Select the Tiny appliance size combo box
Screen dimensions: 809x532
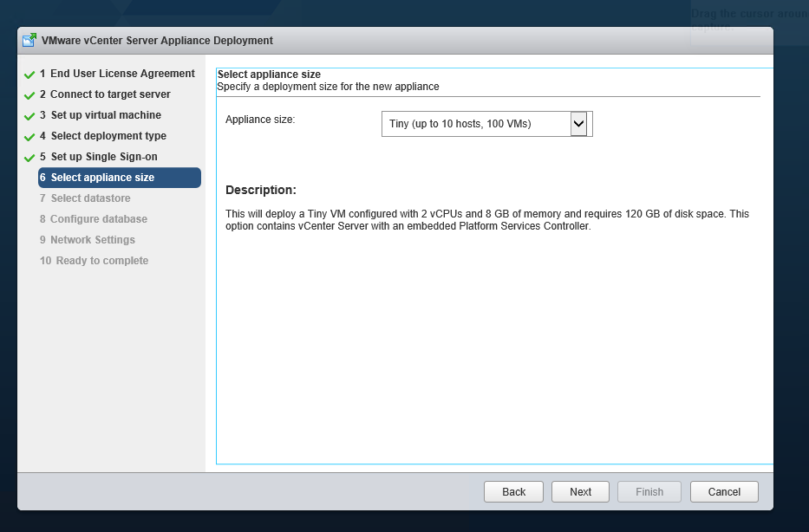click(x=486, y=124)
